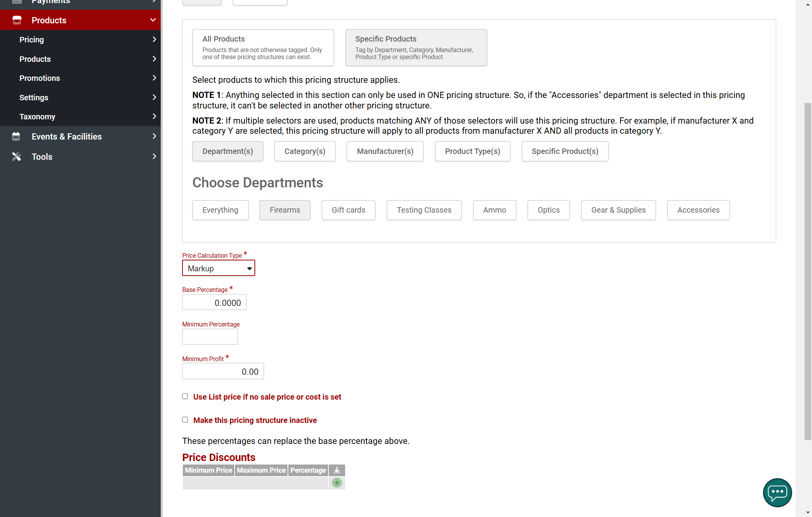This screenshot has height=517, width=812.
Task: Click the Minimum Percentage input field
Action: [210, 337]
